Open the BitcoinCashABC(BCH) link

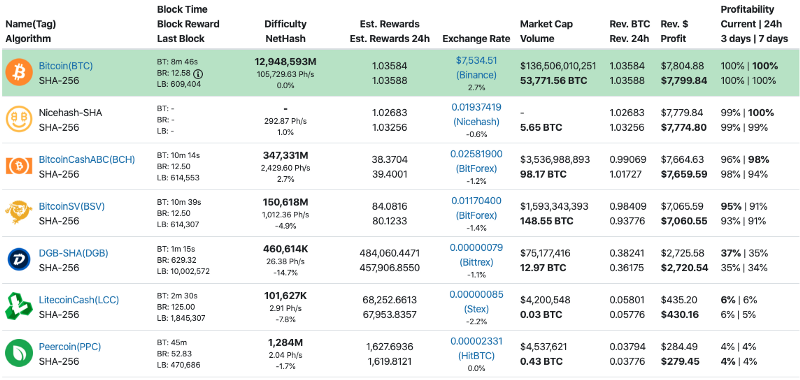[x=87, y=160]
